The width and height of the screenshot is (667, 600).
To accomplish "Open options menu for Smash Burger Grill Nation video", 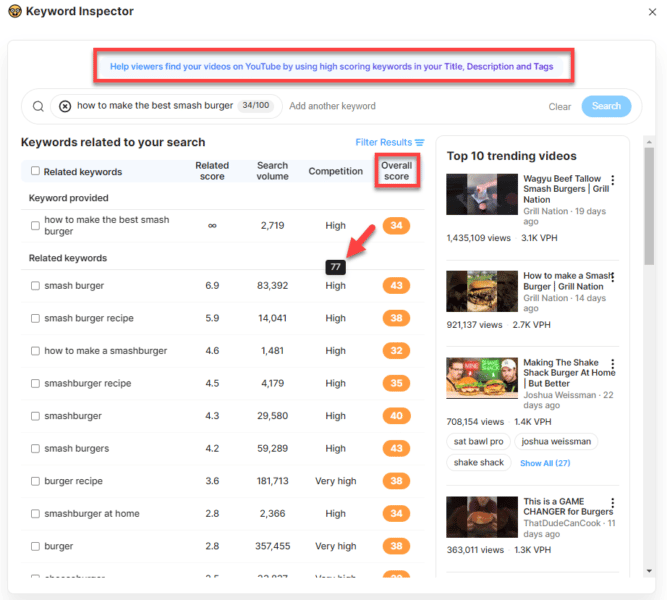I will [x=613, y=277].
